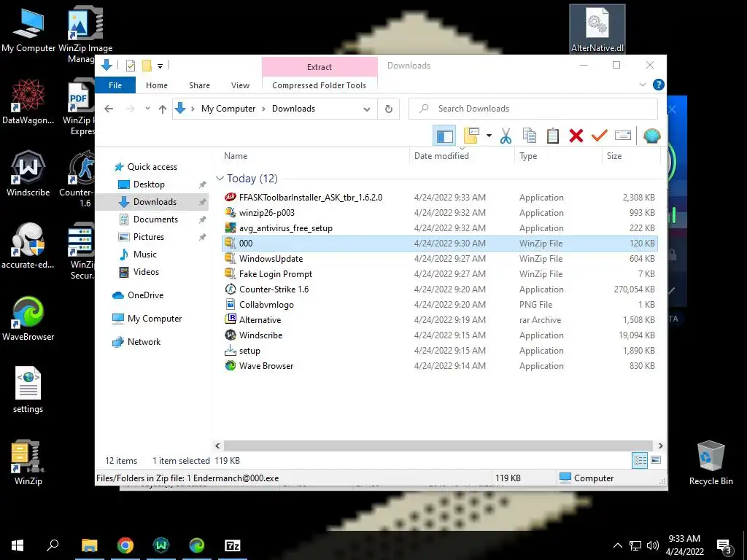Open Customize Quick Access Toolbar dropdown
This screenshot has width=747, height=560.
160,66
